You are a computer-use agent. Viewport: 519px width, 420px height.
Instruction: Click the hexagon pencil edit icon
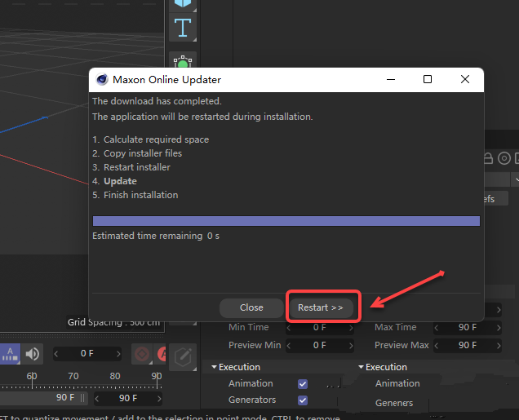point(183,357)
